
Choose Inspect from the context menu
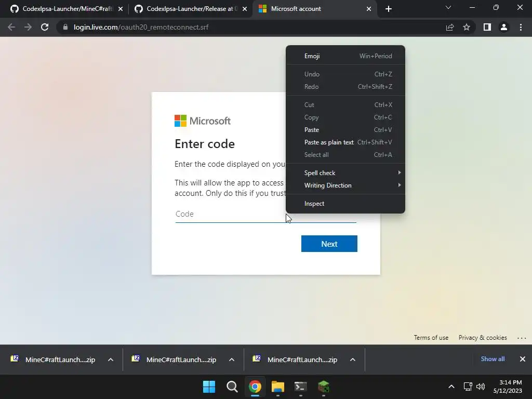pos(345,204)
